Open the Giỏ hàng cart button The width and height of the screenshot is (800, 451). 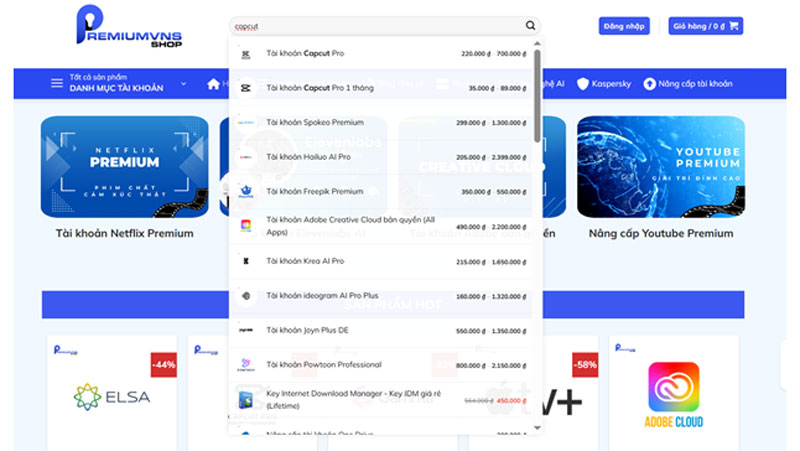coord(705,26)
